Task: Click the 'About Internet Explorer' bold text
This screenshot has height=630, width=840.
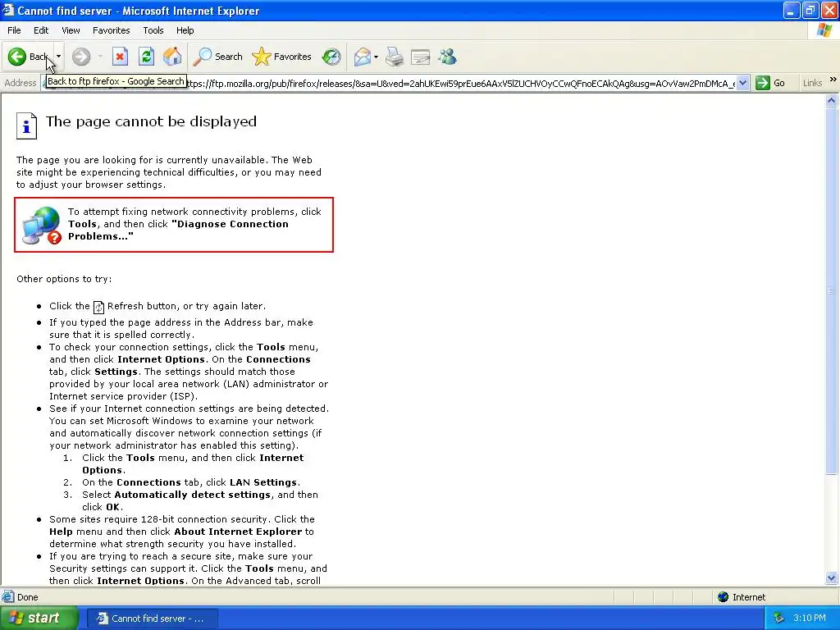Action: tap(238, 532)
